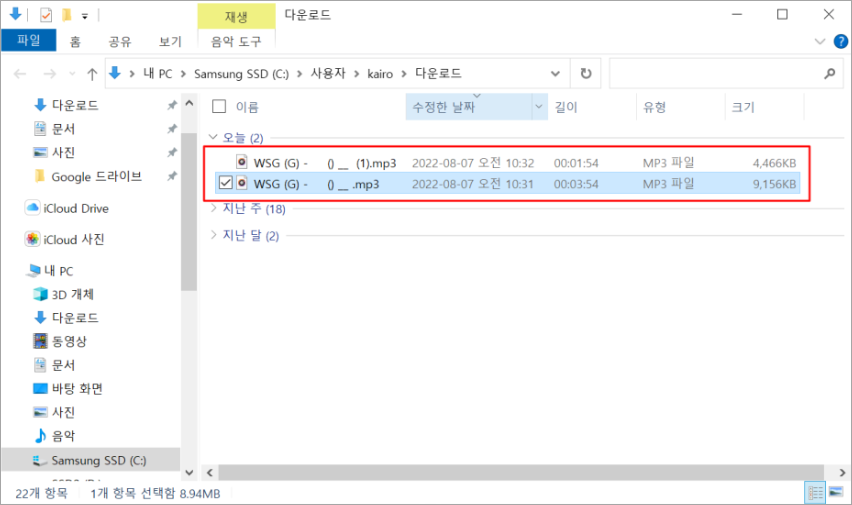The image size is (852, 505).
Task: Sort by the 이름 column header
Action: [247, 107]
